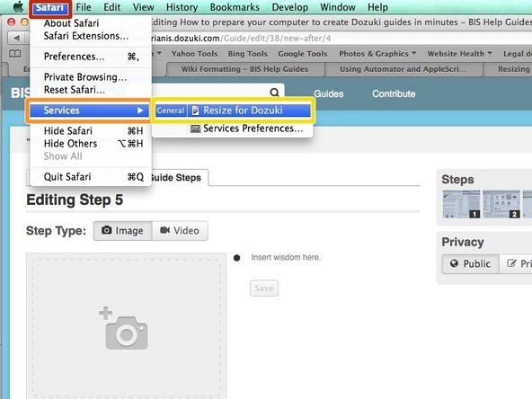Open step 1 thumbnail

click(x=461, y=204)
